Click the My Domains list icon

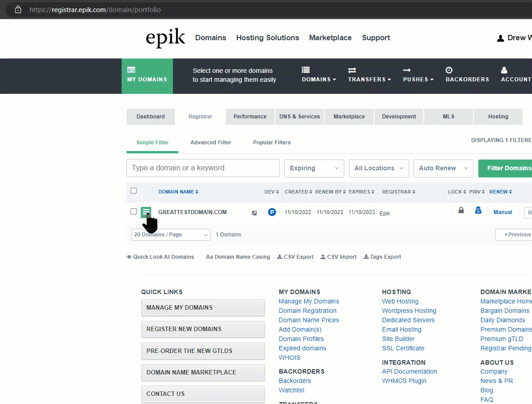(131, 70)
